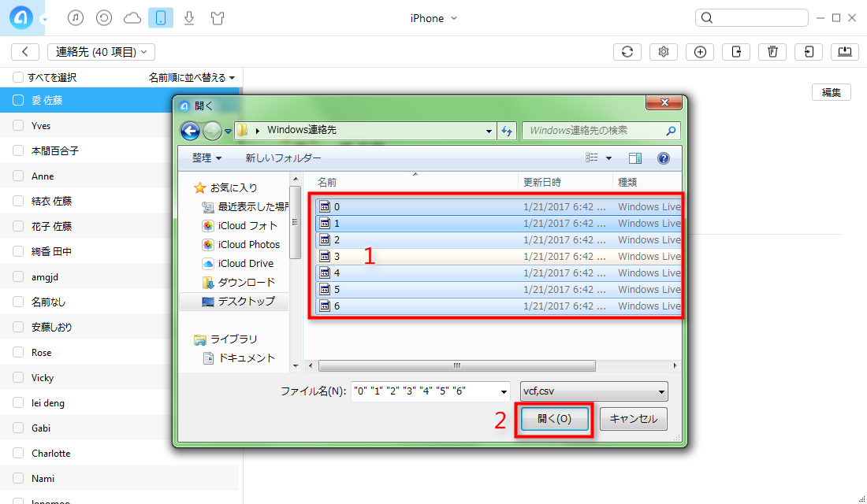Image resolution: width=867 pixels, height=504 pixels.
Task: Tick the checkbox for 本間百合子
Action: (18, 150)
